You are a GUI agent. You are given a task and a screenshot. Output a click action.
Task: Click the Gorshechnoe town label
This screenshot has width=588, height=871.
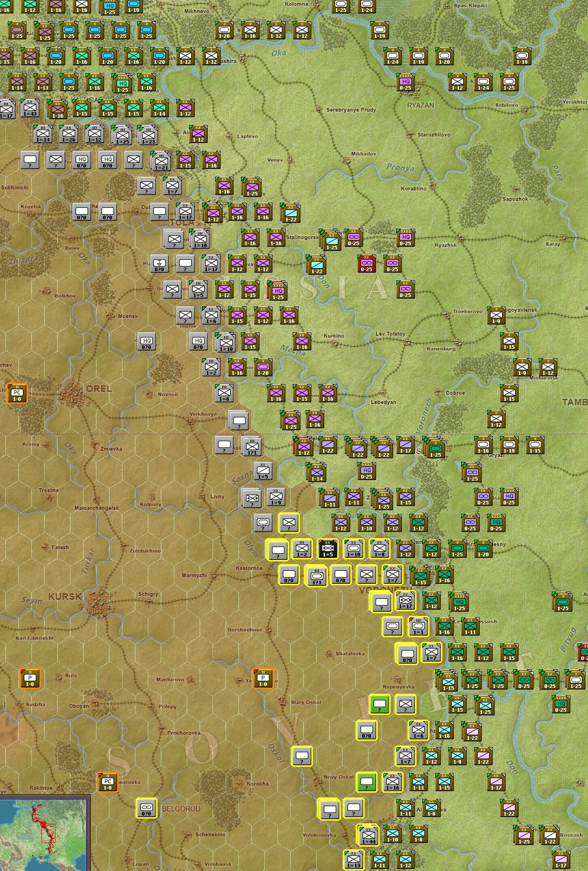[245, 629]
